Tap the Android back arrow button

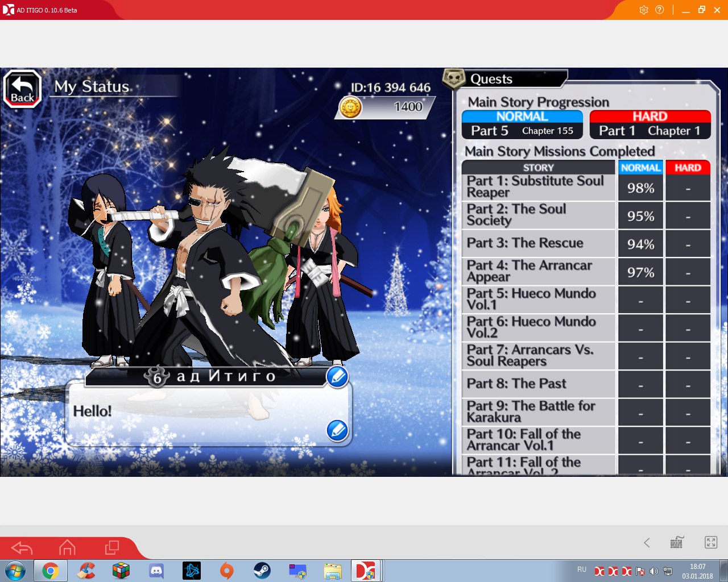coord(22,548)
